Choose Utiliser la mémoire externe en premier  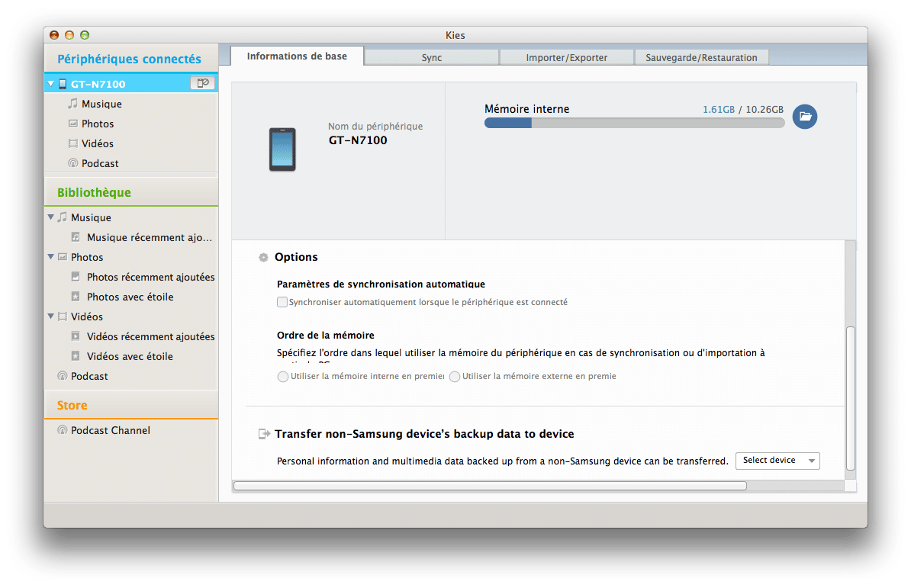[455, 377]
